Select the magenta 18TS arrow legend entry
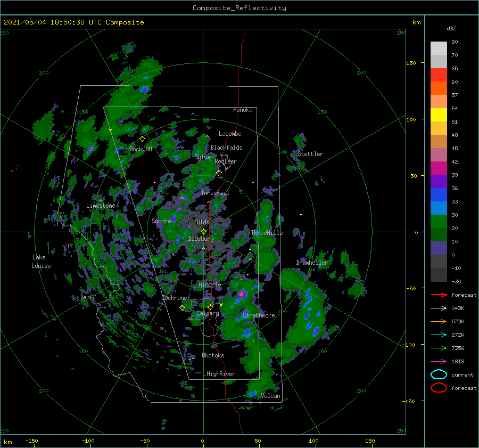 (x=439, y=362)
